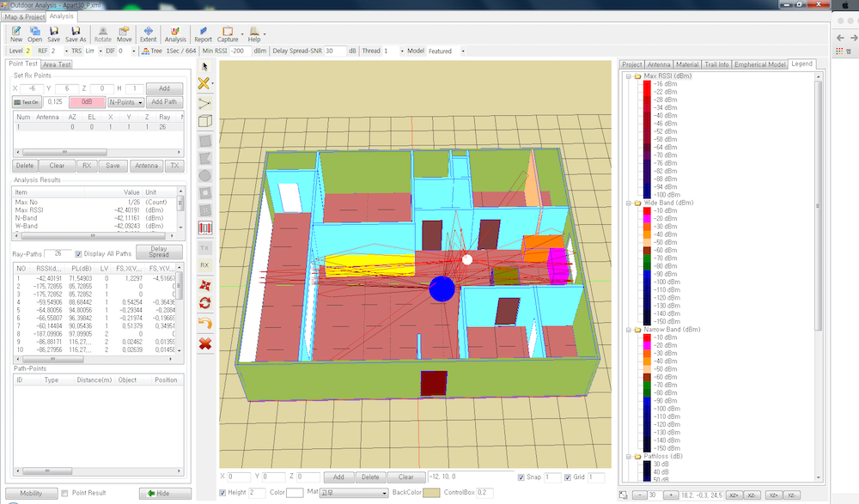Image resolution: width=859 pixels, height=504 pixels.
Task: Click the TX placement tool
Action: point(204,248)
